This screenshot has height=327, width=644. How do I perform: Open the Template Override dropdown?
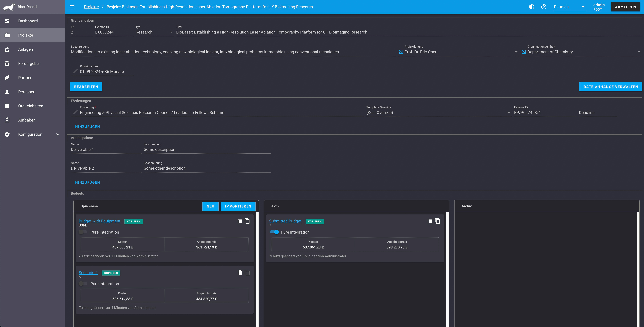point(439,112)
